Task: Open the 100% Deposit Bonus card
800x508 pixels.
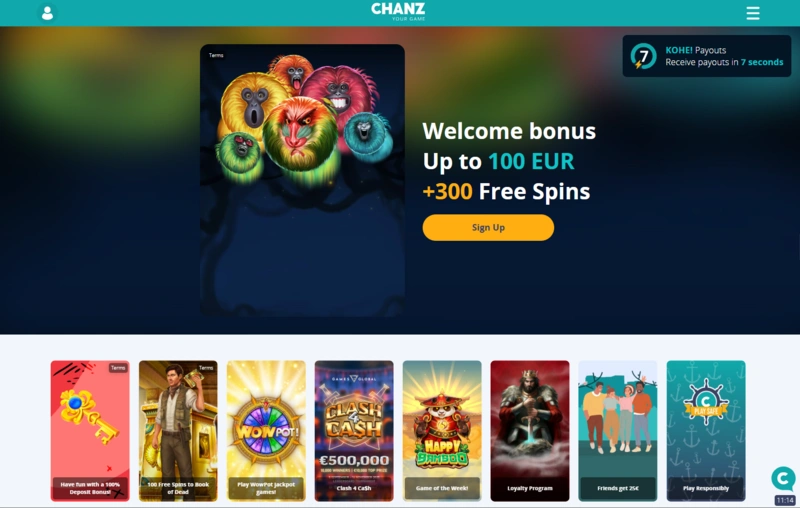Action: coord(90,431)
